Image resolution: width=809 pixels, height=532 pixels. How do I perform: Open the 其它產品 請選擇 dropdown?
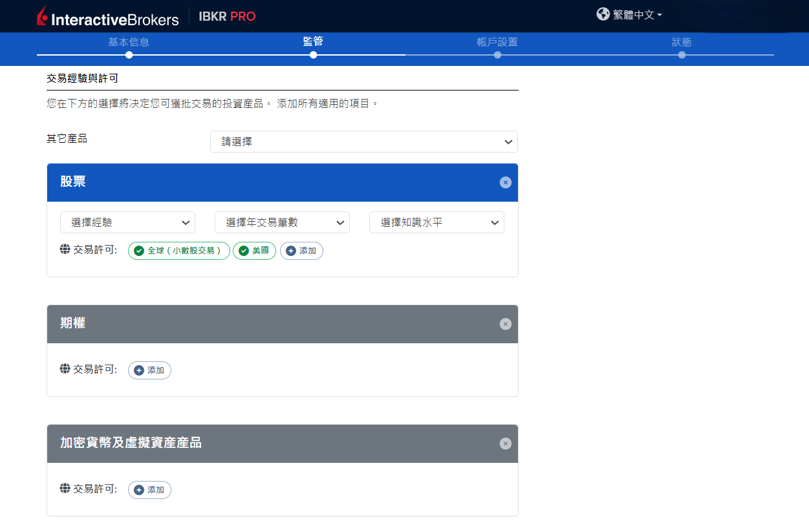[x=363, y=142]
